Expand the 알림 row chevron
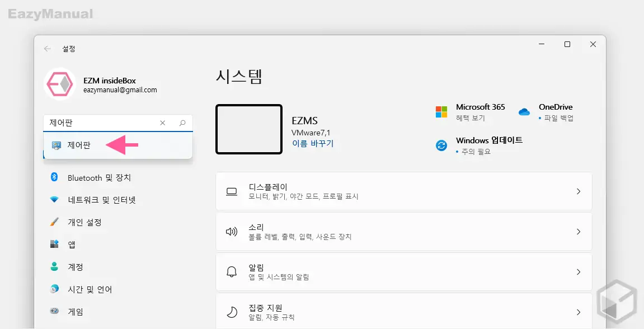This screenshot has height=329, width=644. [579, 272]
